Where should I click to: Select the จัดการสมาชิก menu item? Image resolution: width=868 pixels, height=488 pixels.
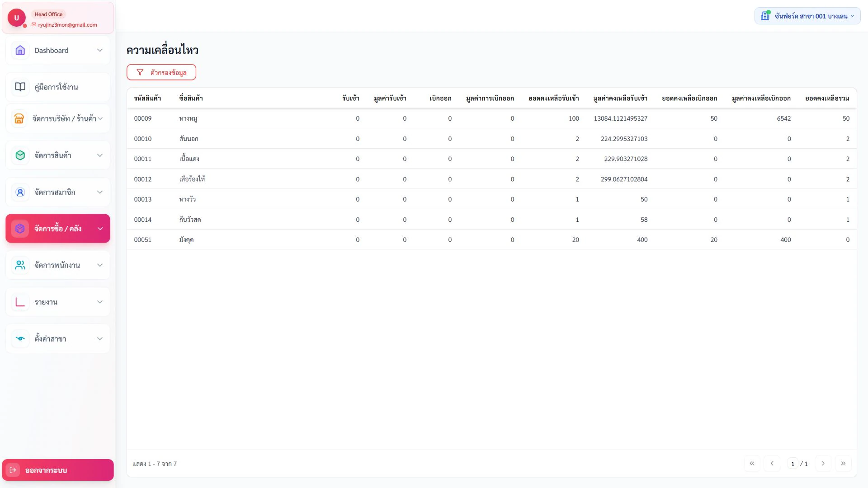click(x=58, y=192)
